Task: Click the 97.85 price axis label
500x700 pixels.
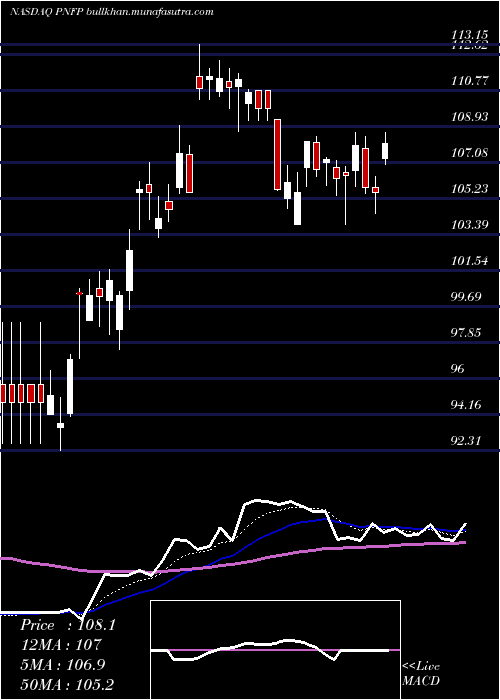Action: coord(467,333)
